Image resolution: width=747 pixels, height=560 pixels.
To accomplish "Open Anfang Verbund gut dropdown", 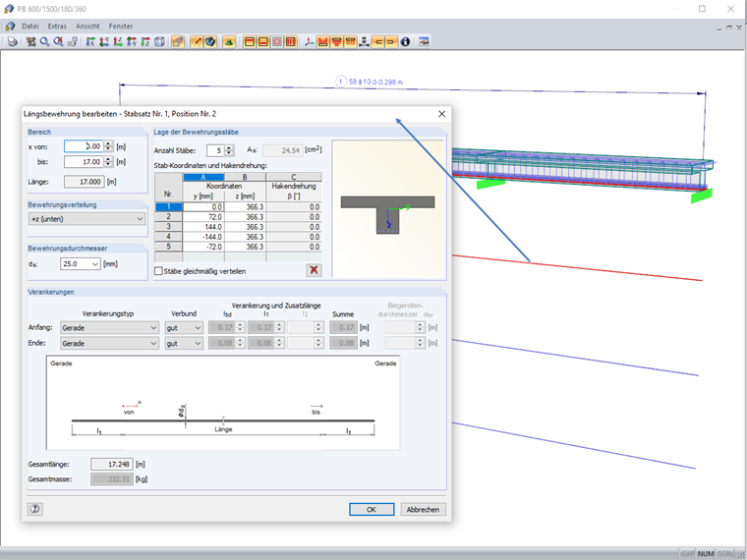I will pos(184,327).
